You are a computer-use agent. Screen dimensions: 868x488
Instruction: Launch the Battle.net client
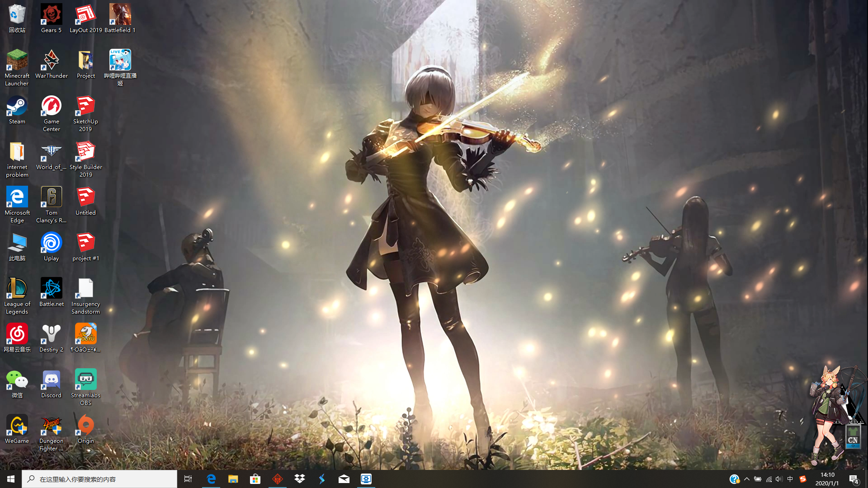click(51, 287)
